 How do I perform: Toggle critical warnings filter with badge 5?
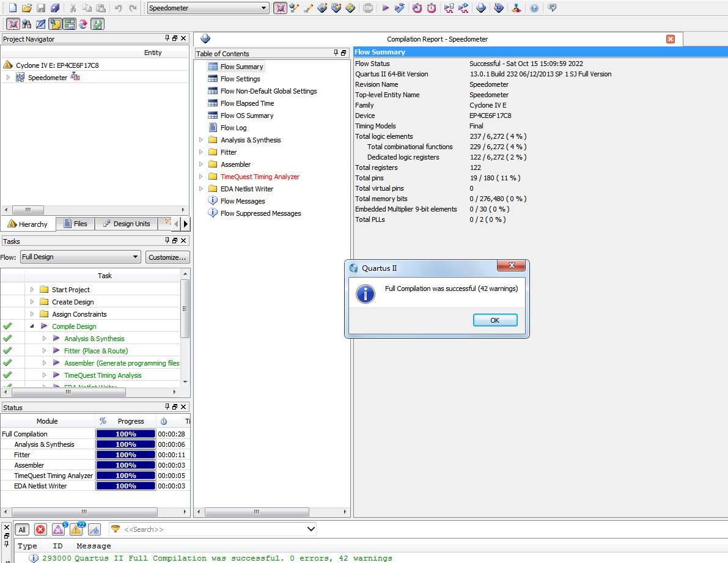tap(59, 529)
